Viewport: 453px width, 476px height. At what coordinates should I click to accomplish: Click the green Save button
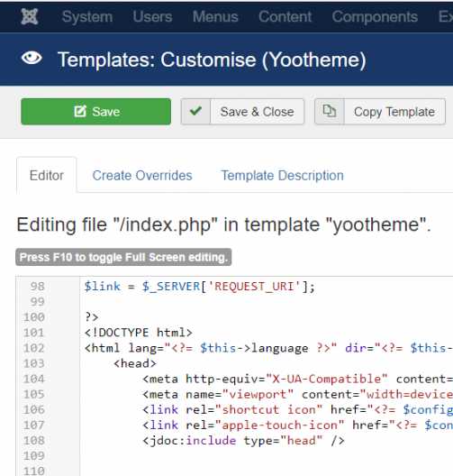tap(95, 112)
